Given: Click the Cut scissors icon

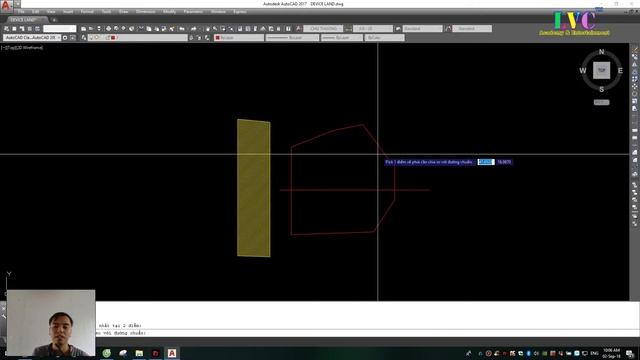Looking at the screenshot, I should click(141, 29).
